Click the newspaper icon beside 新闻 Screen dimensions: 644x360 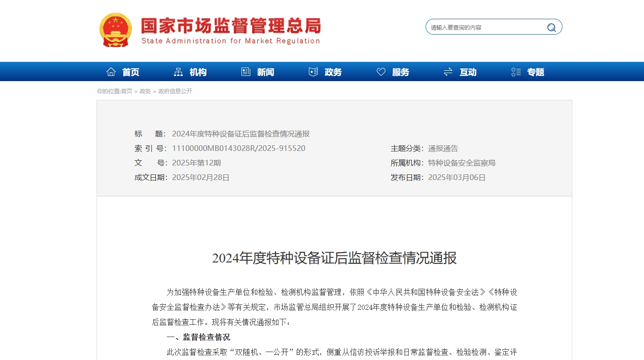246,72
